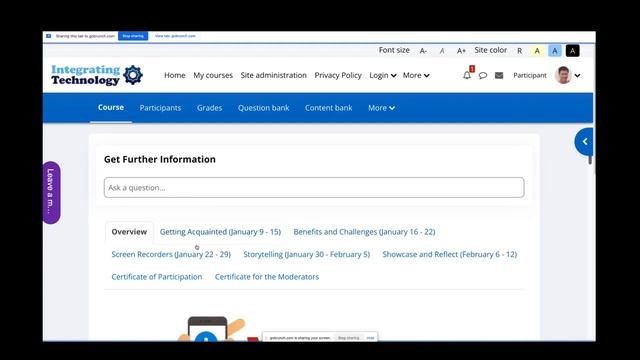Click the Stop sharing button in top bar
640x360 pixels.
pos(133,36)
